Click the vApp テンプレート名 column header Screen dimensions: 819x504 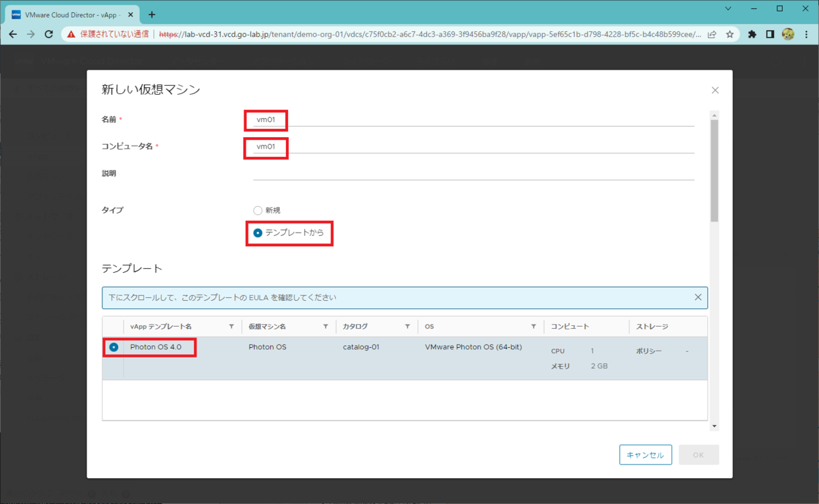161,327
